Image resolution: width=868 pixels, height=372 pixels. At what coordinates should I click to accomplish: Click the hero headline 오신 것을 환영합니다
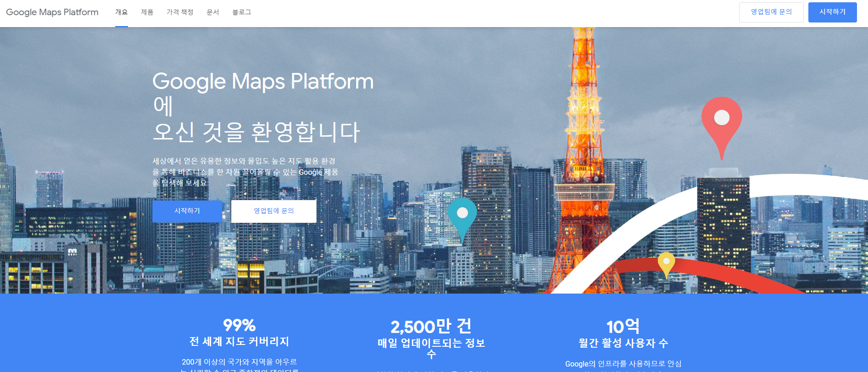pos(256,132)
